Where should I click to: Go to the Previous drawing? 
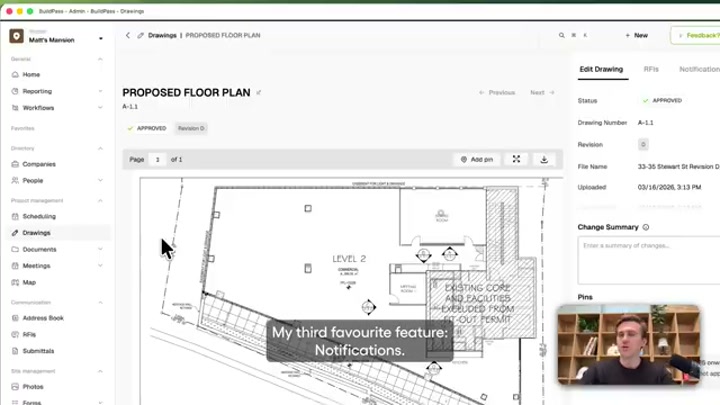[497, 93]
